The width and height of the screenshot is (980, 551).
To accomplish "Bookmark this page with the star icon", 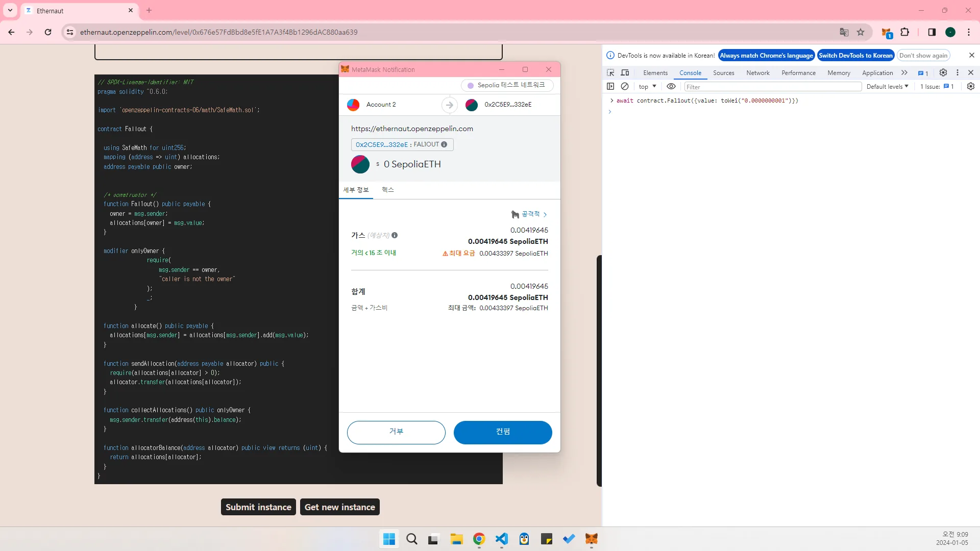I will (861, 32).
